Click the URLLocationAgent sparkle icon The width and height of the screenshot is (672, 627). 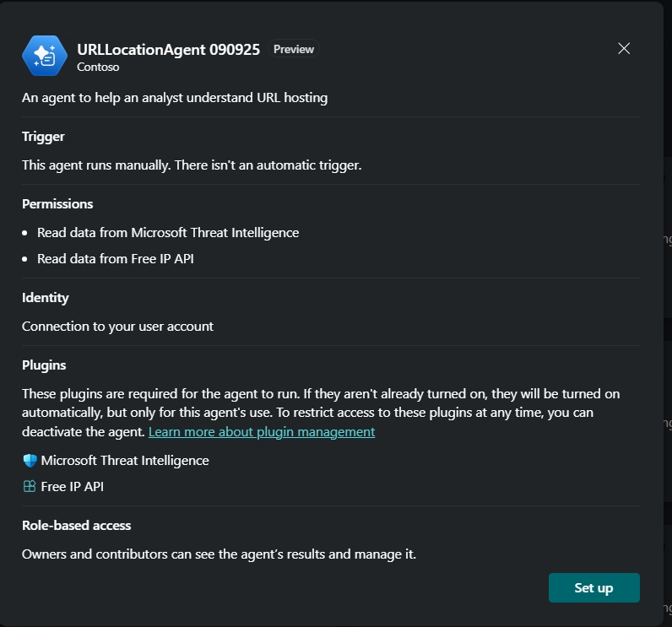pos(44,57)
